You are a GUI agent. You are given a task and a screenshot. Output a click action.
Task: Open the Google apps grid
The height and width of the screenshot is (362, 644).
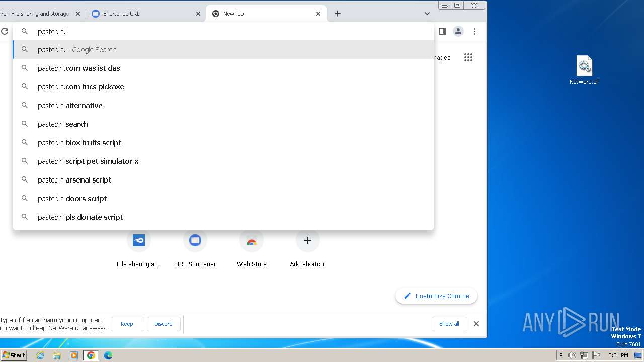(x=468, y=57)
